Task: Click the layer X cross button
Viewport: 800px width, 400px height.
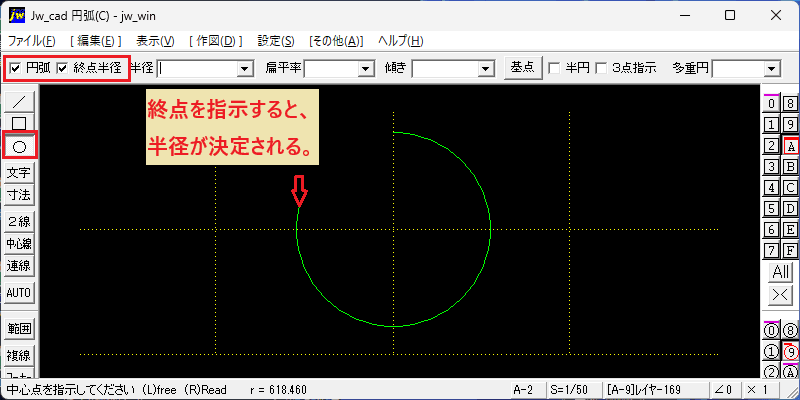Action: pos(781,295)
